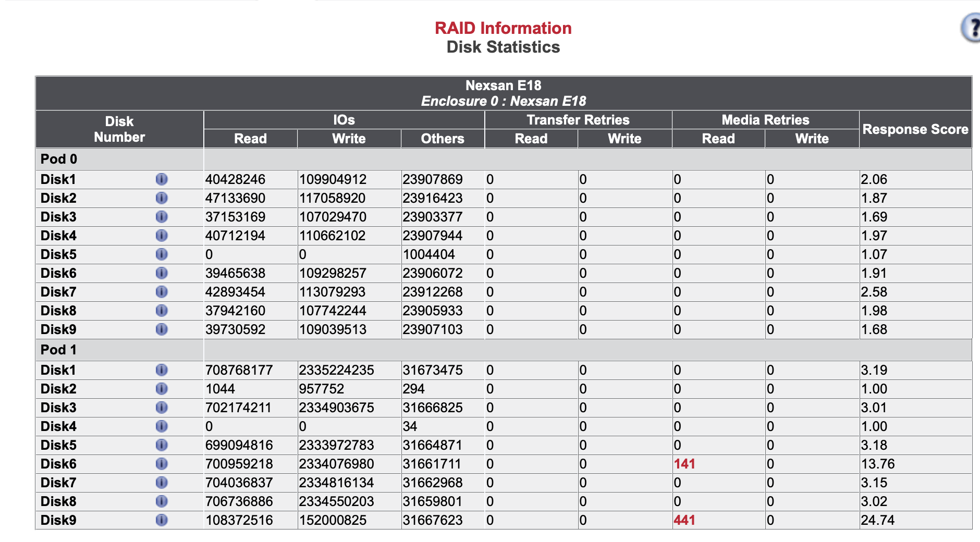Screen dimensions: 980x542
Task: Select others value 34 in Pod 1 Disk4
Action: [410, 426]
